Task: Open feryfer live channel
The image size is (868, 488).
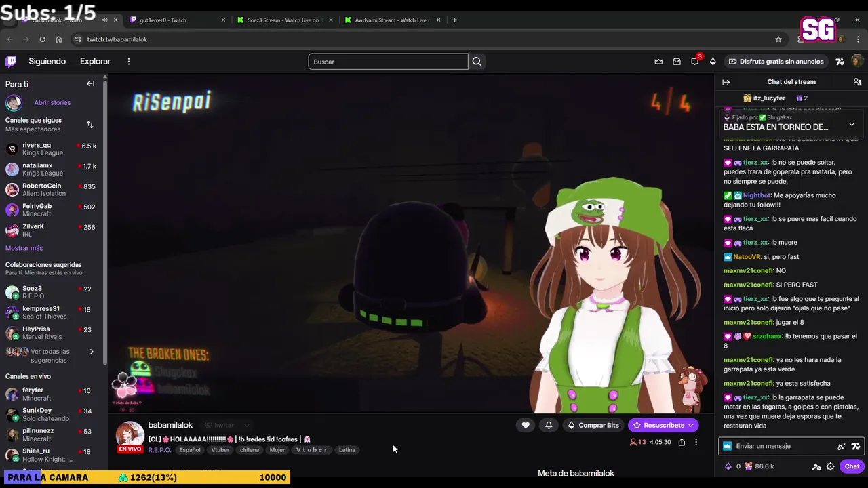Action: coord(51,394)
